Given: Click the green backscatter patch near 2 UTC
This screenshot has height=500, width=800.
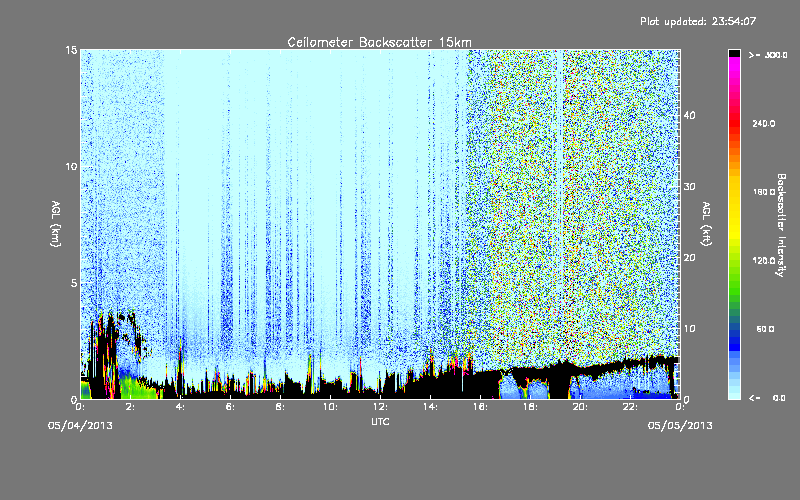Looking at the screenshot, I should [136, 388].
